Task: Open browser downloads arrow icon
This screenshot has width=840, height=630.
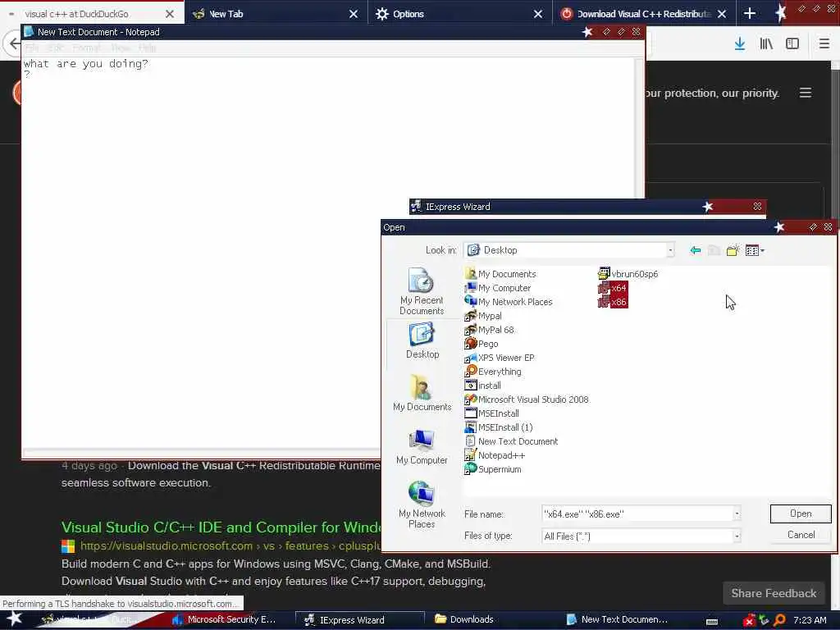Action: pyautogui.click(x=740, y=44)
